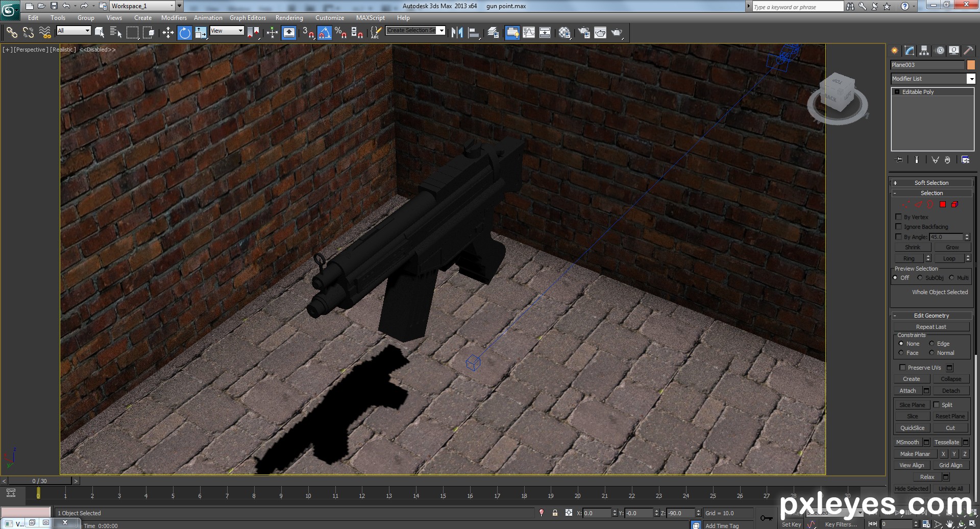
Task: Click the Grow button
Action: [952, 247]
